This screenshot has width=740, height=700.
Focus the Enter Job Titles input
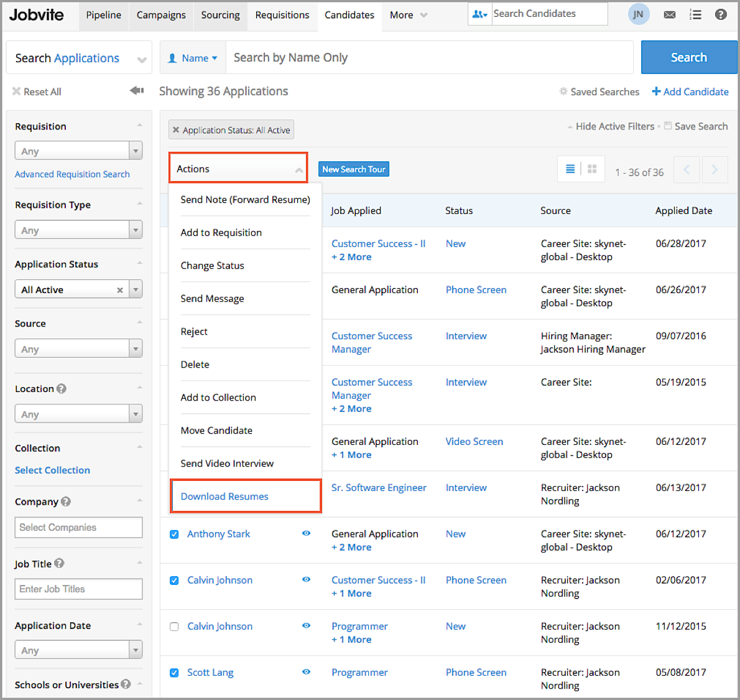point(78,589)
